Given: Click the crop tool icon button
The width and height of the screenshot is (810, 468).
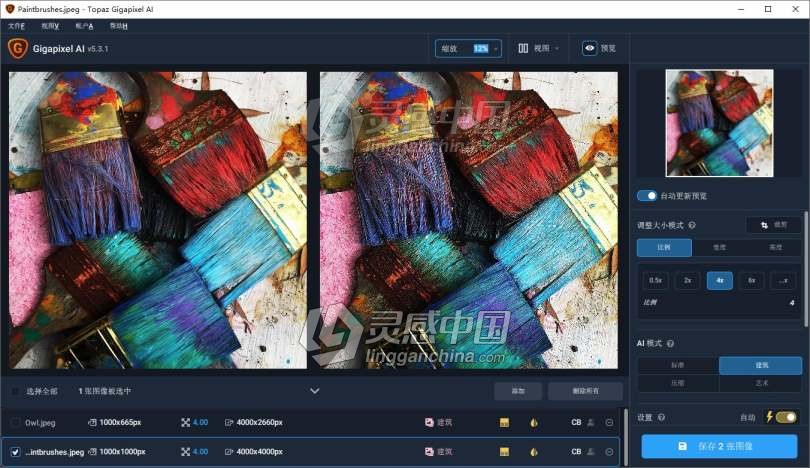Looking at the screenshot, I should click(773, 225).
